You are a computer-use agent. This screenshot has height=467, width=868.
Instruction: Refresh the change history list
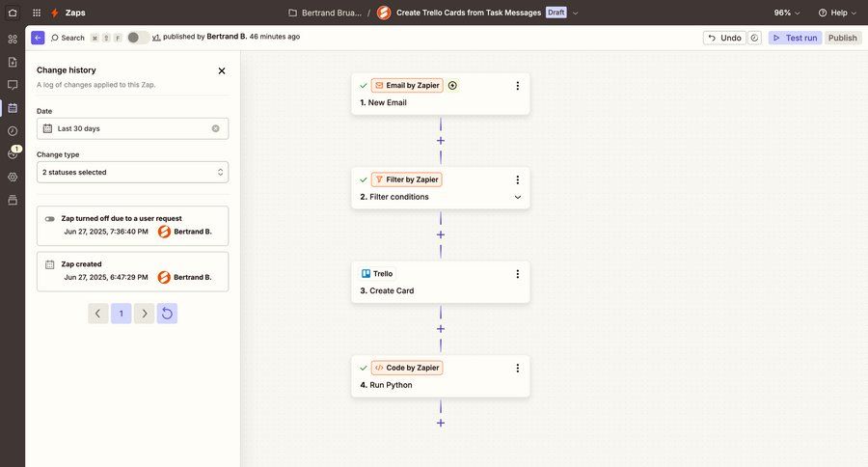[167, 314]
